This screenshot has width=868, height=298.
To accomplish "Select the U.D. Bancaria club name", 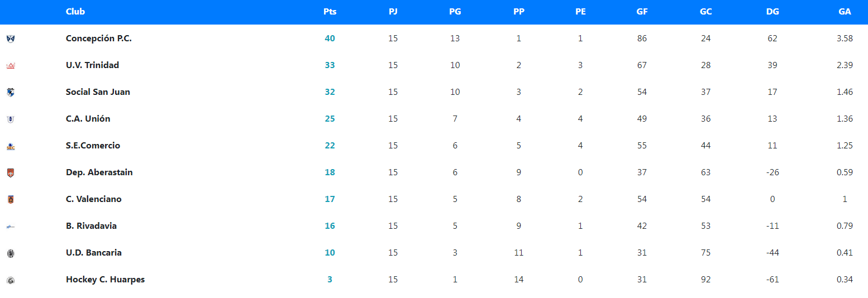I will click(93, 253).
